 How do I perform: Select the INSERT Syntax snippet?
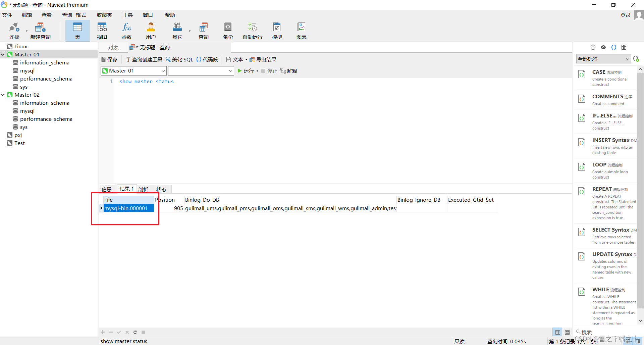click(606, 146)
